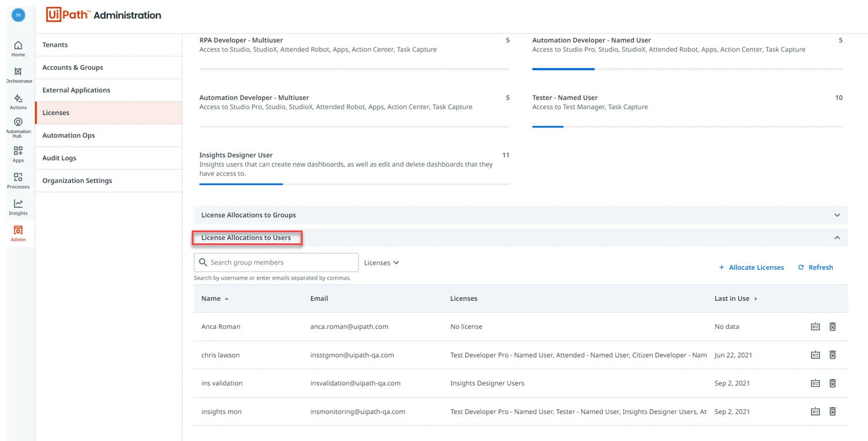The image size is (868, 441).
Task: Open the Automation Hub sidebar icon
Action: tap(18, 128)
